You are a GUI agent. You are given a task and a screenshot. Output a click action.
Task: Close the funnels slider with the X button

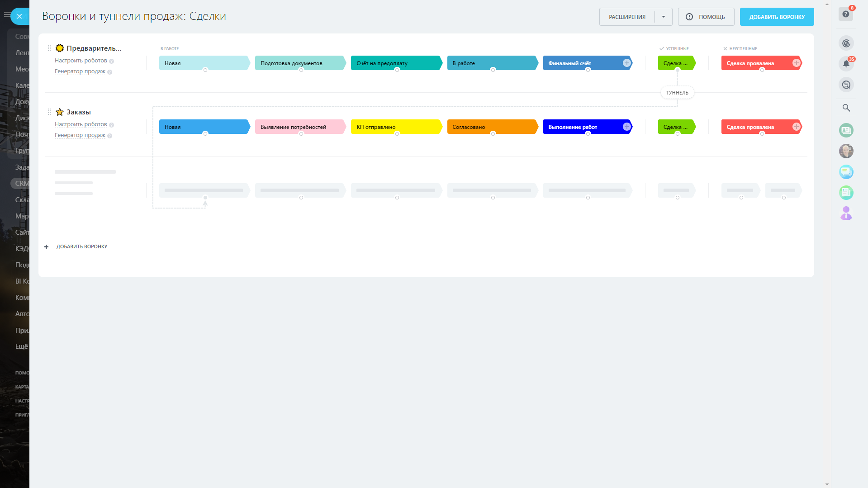pos(19,16)
